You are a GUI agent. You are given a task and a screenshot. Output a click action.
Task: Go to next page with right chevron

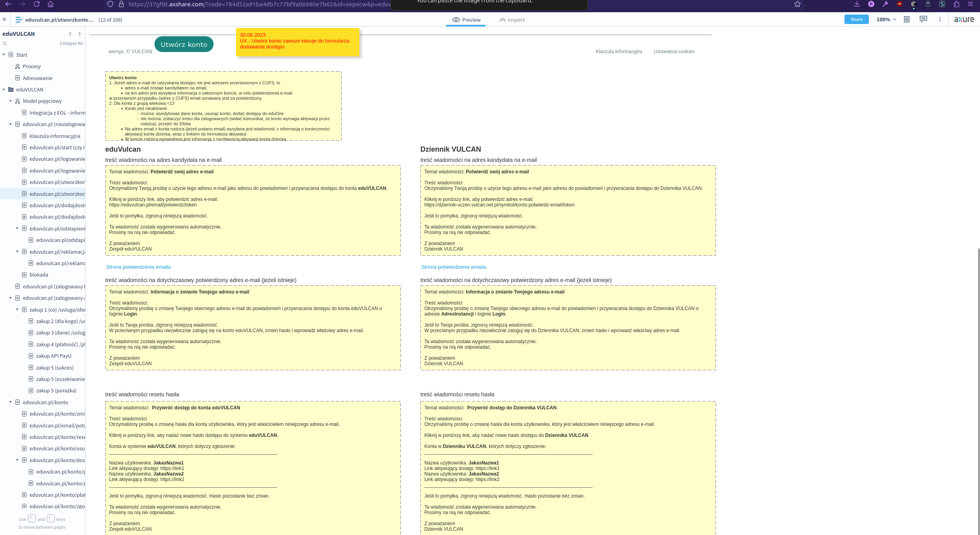coord(80,34)
